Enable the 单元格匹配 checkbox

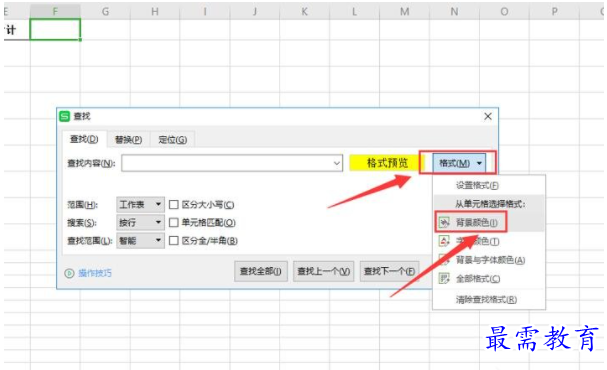(x=174, y=223)
